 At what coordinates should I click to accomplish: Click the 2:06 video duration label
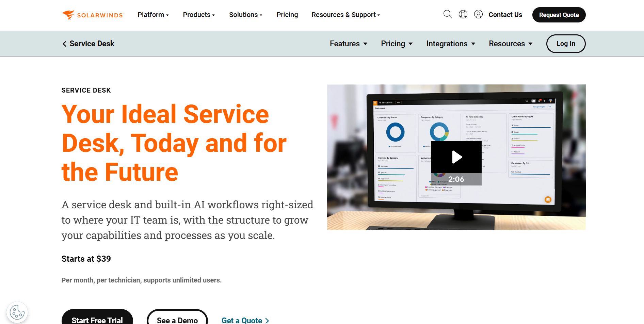pos(456,179)
